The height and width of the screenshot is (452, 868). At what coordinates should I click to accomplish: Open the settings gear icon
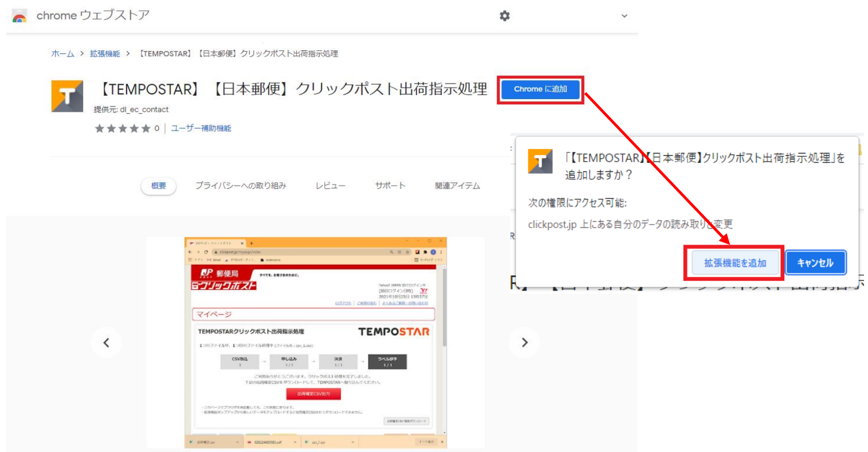pyautogui.click(x=504, y=16)
